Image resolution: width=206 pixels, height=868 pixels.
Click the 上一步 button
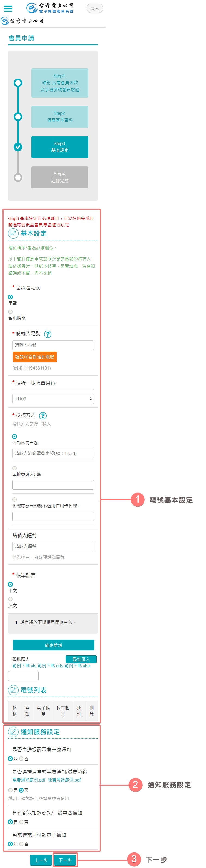point(41,860)
